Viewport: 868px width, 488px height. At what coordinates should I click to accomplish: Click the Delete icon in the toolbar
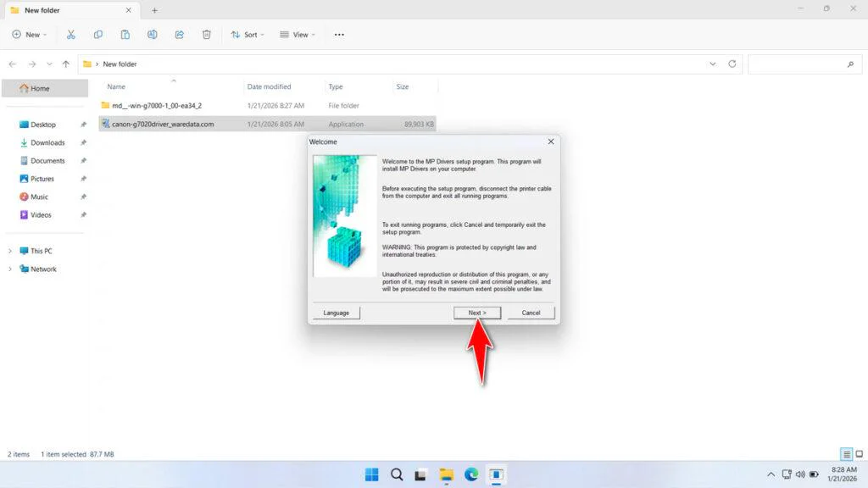click(206, 35)
